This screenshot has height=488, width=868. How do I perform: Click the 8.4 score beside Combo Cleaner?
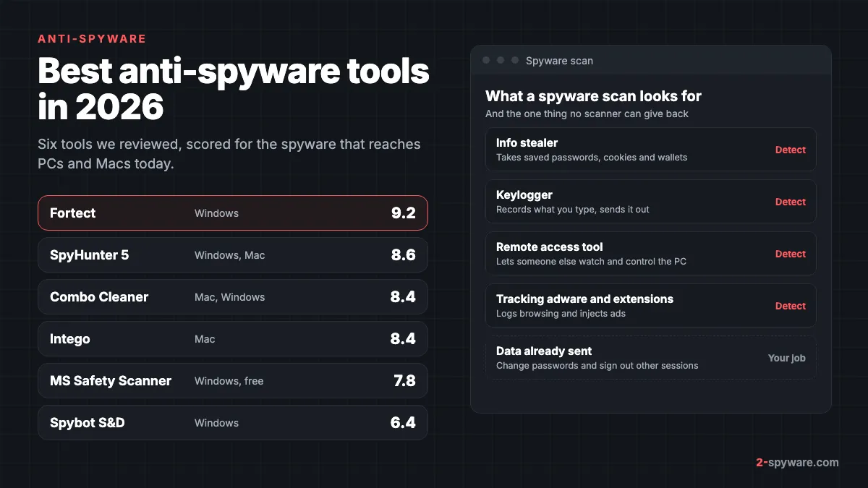click(403, 297)
